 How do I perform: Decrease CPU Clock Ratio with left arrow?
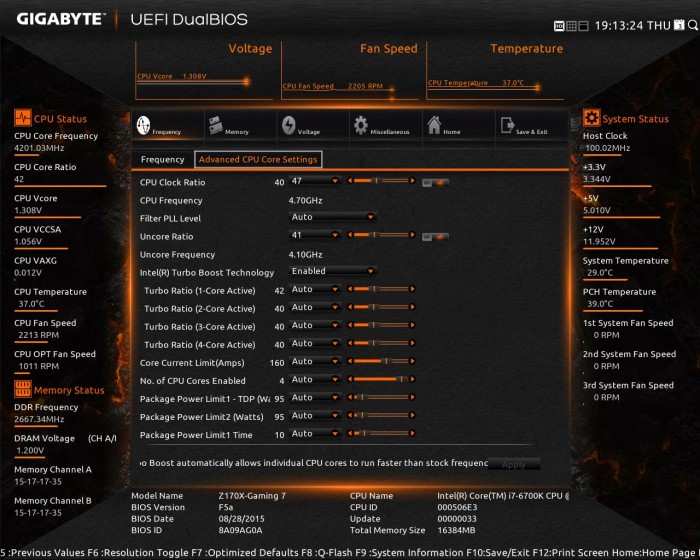(x=350, y=181)
